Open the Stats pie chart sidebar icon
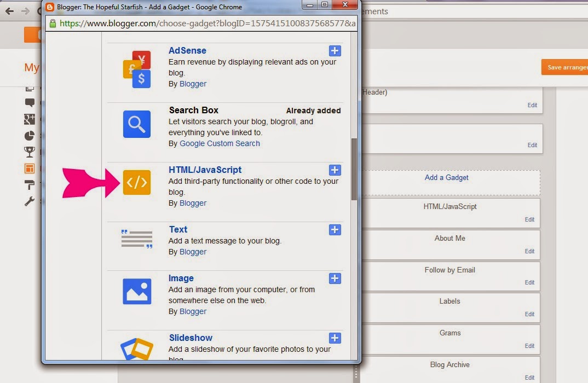 pos(29,136)
